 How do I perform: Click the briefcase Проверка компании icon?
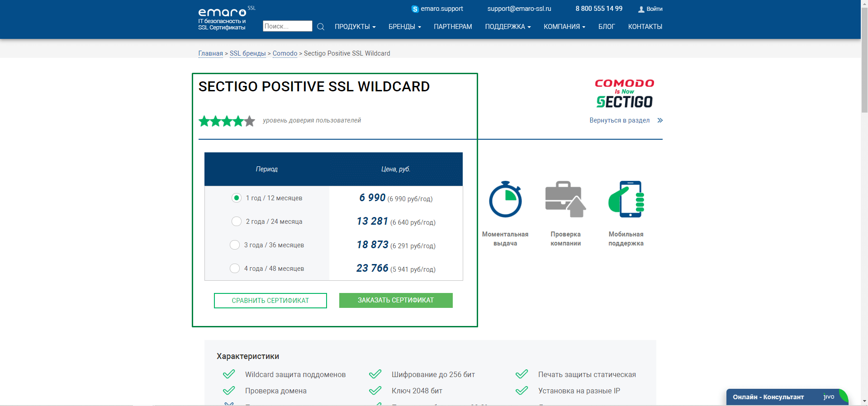pyautogui.click(x=565, y=199)
